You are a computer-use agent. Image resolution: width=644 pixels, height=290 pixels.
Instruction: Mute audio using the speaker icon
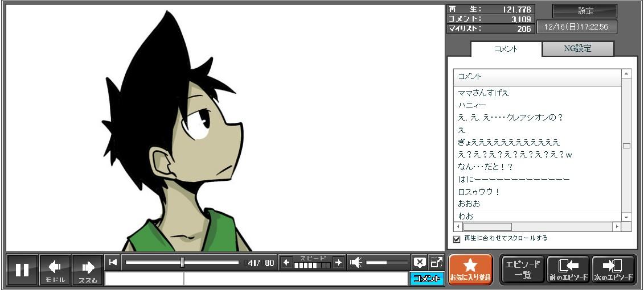356,262
